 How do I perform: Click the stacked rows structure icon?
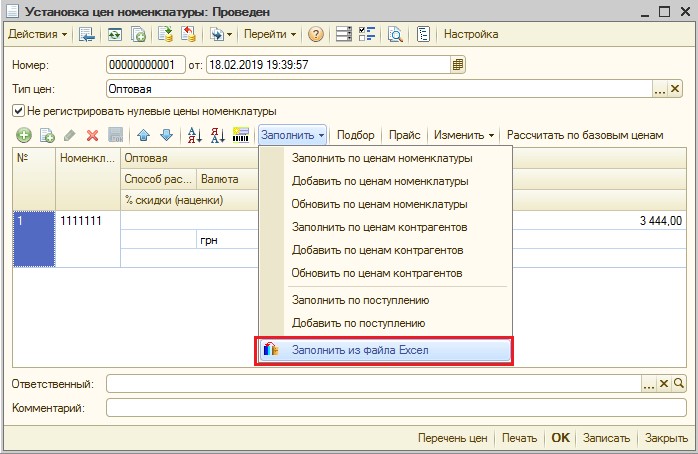[x=343, y=34]
